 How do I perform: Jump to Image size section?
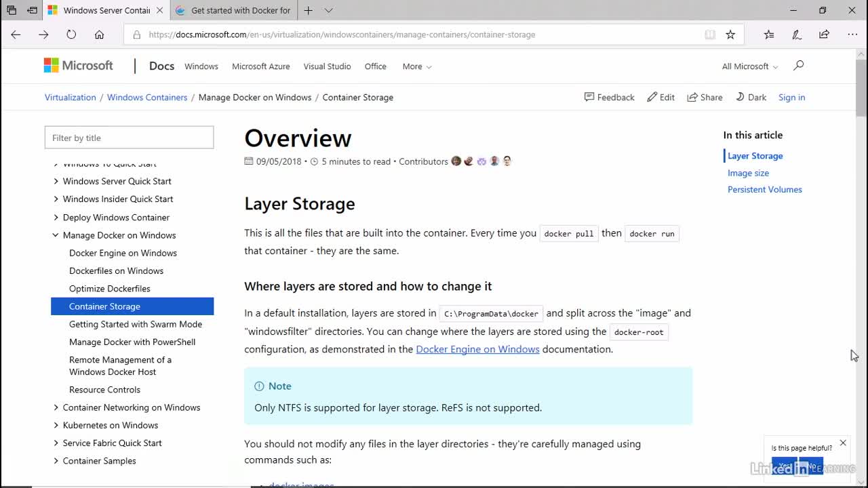click(x=748, y=173)
